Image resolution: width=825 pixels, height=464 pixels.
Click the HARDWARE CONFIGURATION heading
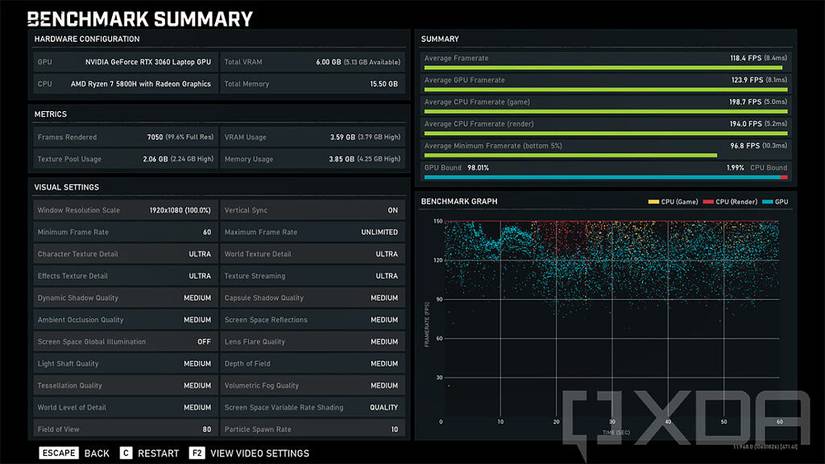pyautogui.click(x=87, y=39)
